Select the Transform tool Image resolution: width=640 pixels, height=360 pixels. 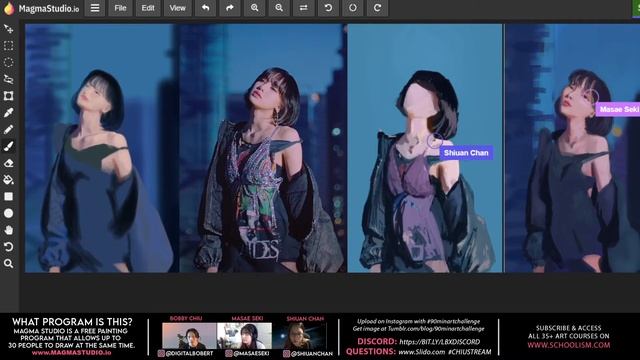8,96
